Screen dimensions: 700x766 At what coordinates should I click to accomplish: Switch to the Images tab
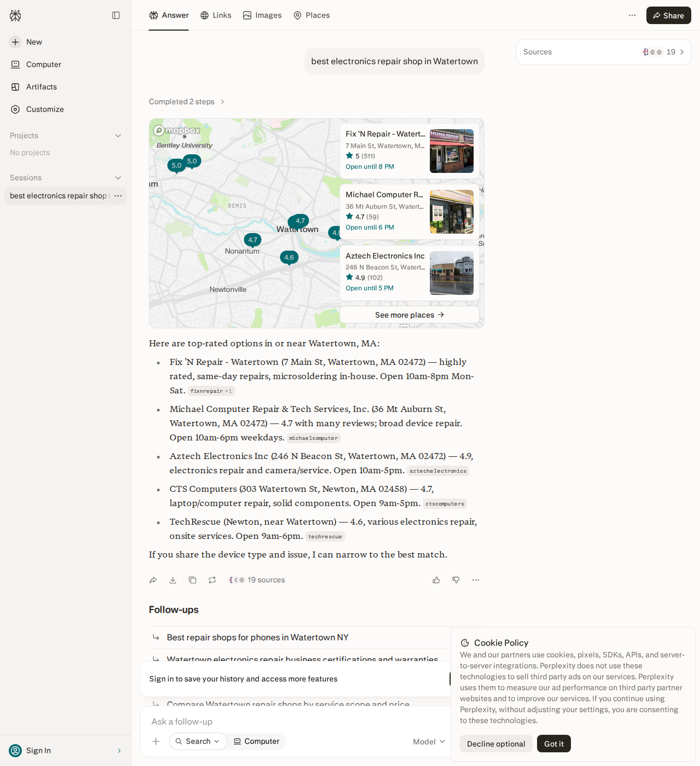[x=262, y=15]
